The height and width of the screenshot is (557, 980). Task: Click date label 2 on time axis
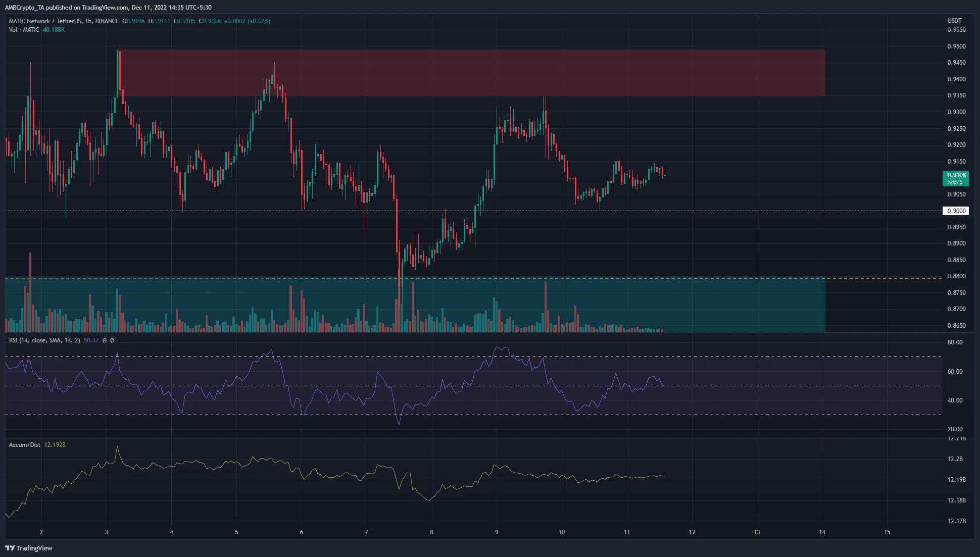41,532
